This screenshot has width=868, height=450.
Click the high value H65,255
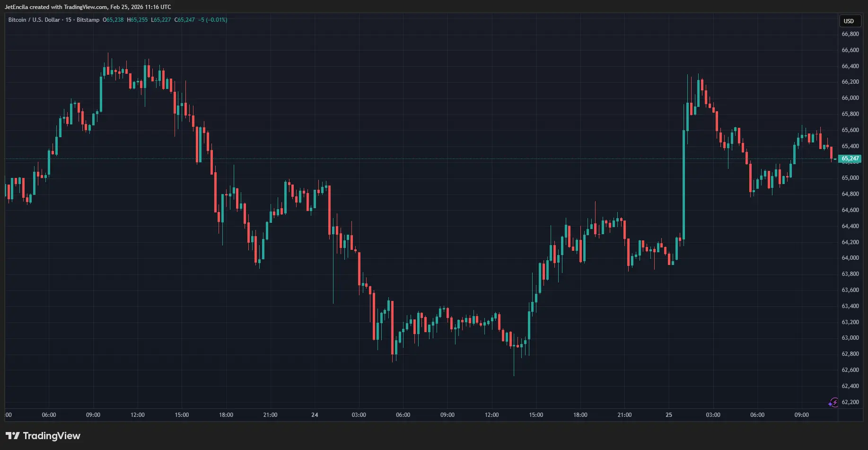[137, 20]
